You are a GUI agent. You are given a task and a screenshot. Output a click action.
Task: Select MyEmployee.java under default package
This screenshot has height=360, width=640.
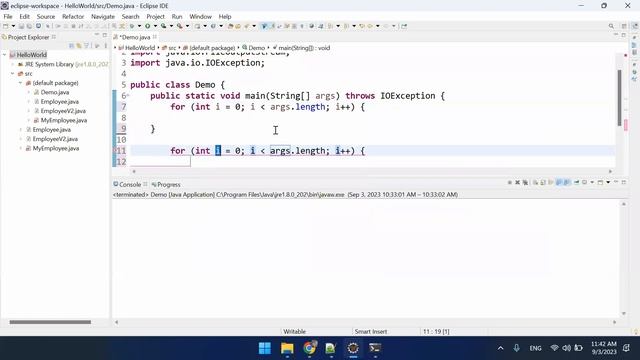[64, 120]
